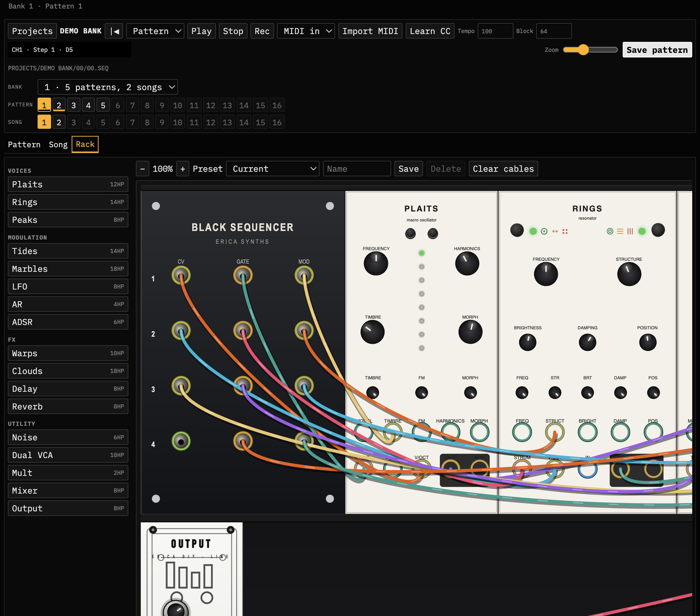Click the Rings DAMPING knob

588,343
